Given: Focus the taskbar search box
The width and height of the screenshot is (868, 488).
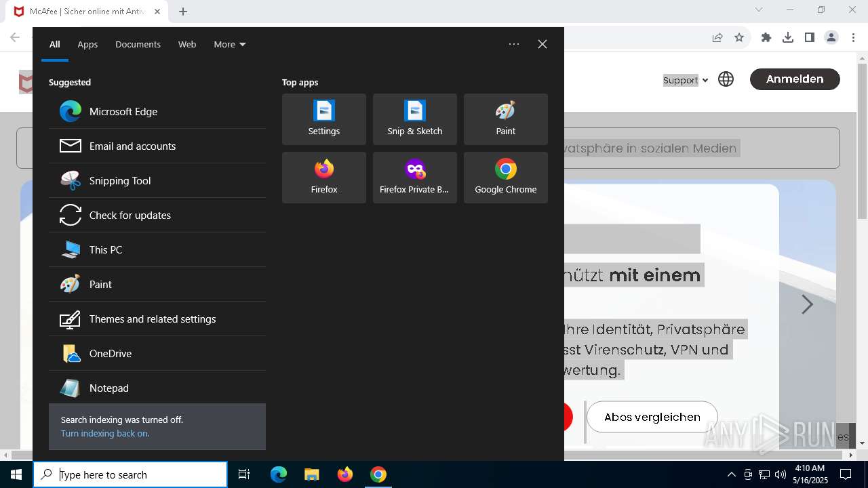Looking at the screenshot, I should click(130, 474).
